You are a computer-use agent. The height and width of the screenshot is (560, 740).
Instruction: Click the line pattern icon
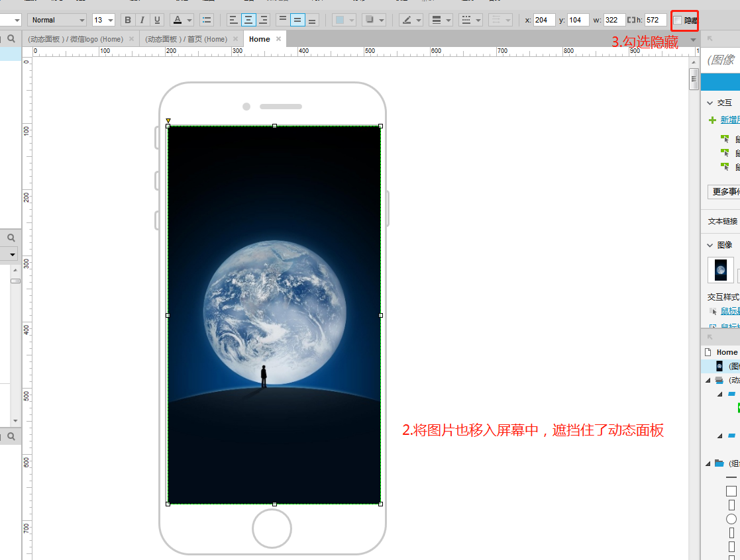pos(466,20)
